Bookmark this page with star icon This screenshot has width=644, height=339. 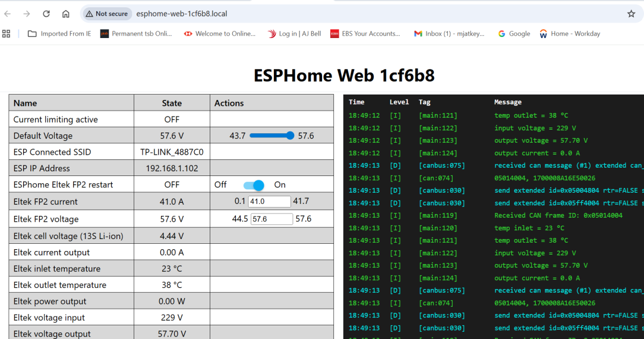[x=632, y=14]
